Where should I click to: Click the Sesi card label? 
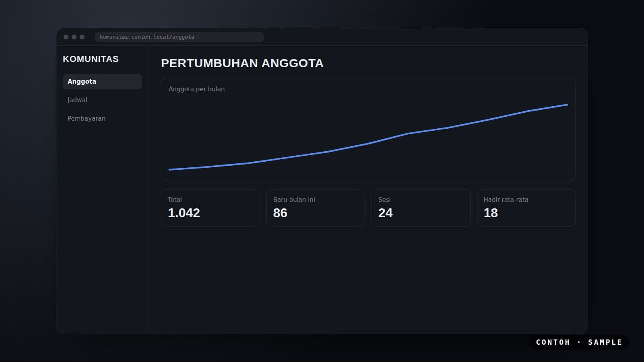point(384,200)
